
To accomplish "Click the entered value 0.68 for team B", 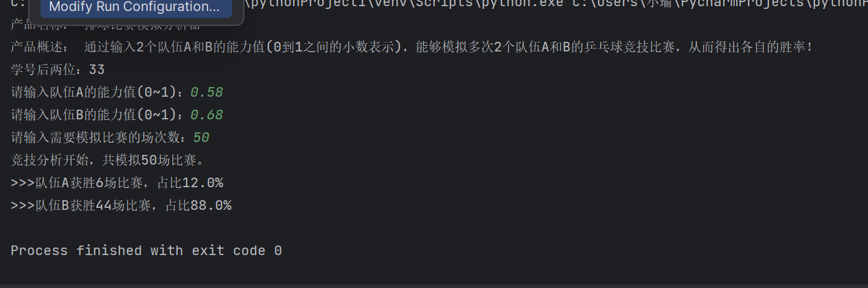I will pos(207,115).
